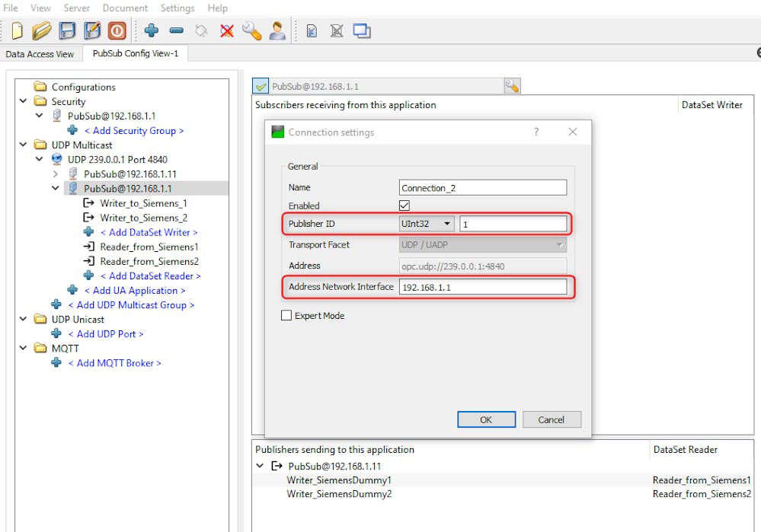
Task: Select the Writer_SiemensDummy1 row
Action: [x=503, y=480]
